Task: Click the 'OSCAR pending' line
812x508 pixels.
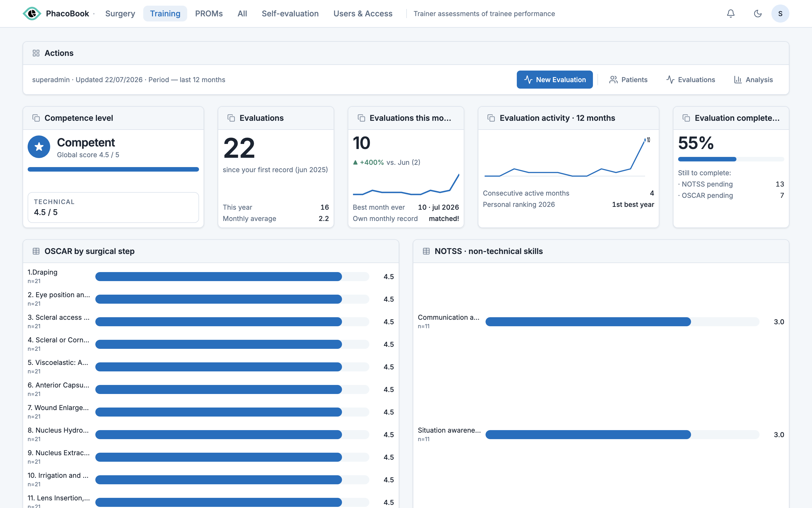Action: point(731,195)
